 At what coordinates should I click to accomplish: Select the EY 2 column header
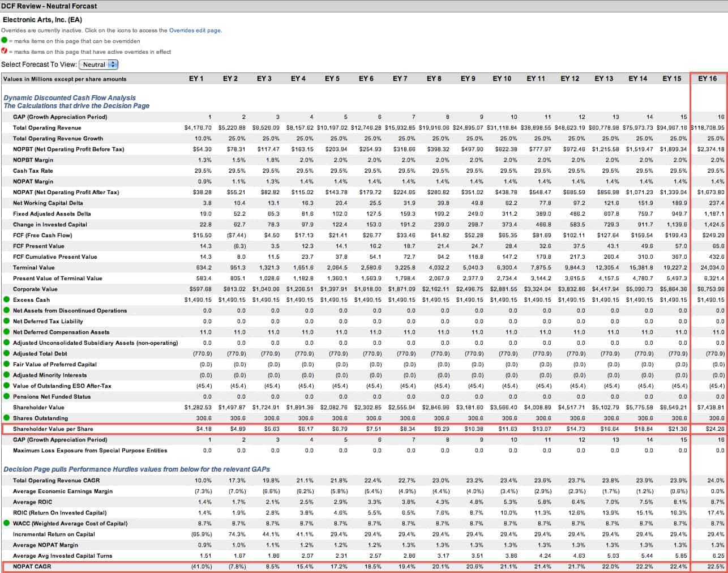click(230, 79)
